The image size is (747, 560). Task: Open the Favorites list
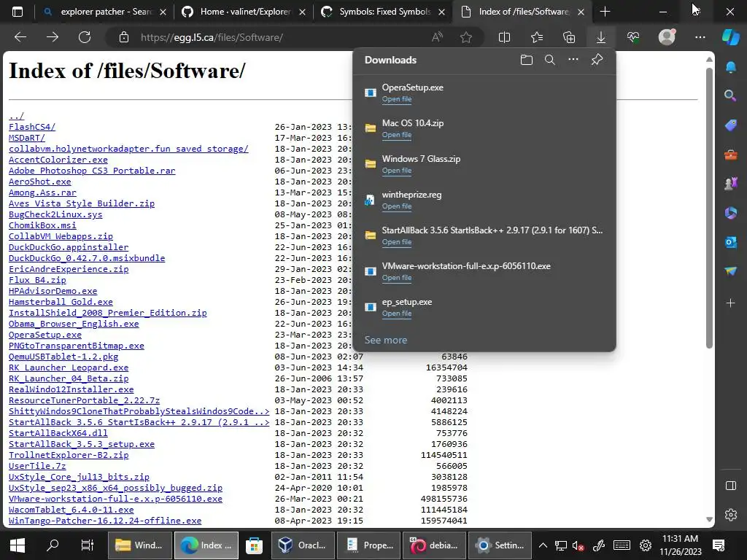pos(536,37)
